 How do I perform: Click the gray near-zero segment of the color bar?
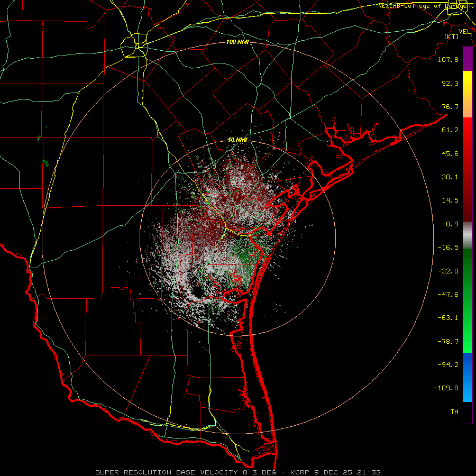pos(467,235)
